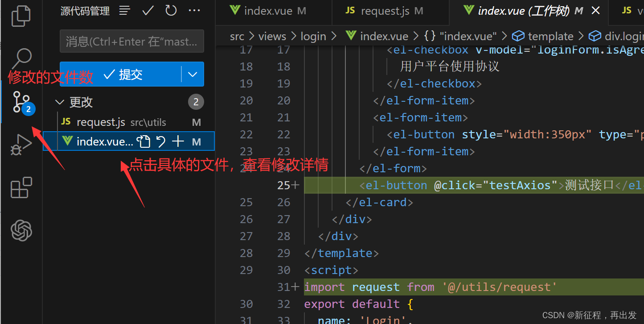
Task: Switch to the first index.vue tab
Action: [x=268, y=11]
